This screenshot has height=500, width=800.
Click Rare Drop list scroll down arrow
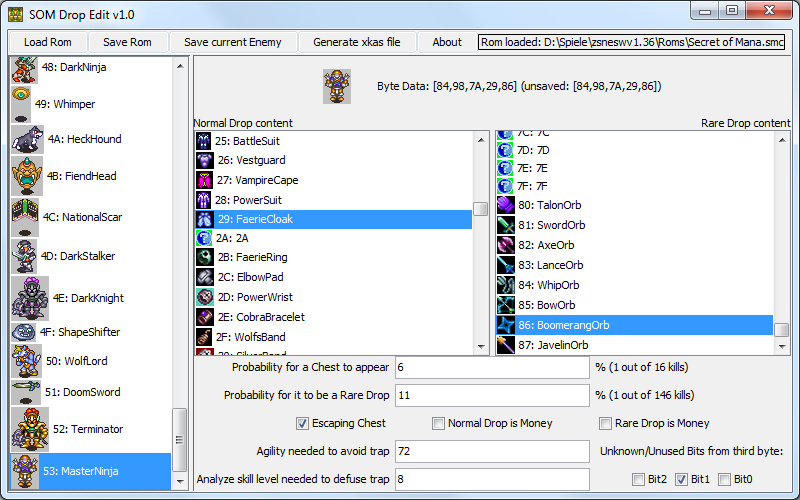[x=782, y=346]
